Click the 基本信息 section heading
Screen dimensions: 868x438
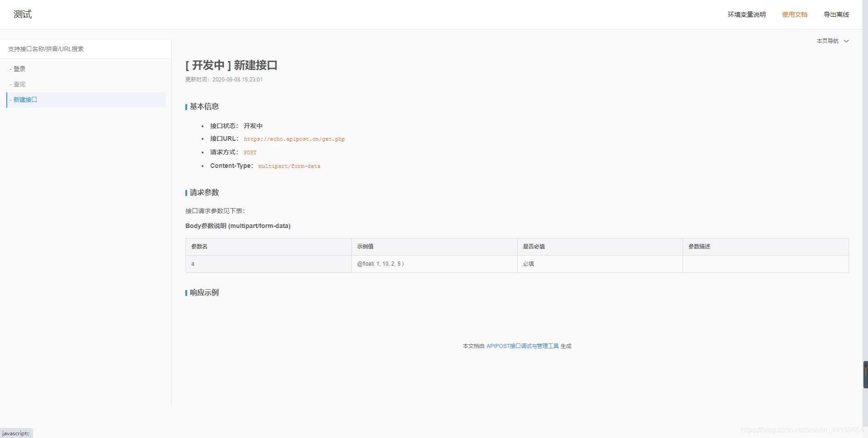pyautogui.click(x=204, y=106)
